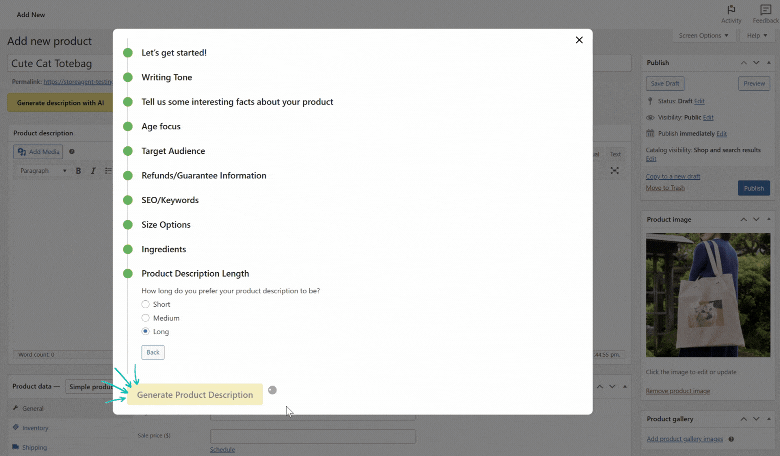Screen dimensions: 780x456
Task: Toggle distraction-free fullscreen editor icon
Action: pyautogui.click(x=615, y=171)
